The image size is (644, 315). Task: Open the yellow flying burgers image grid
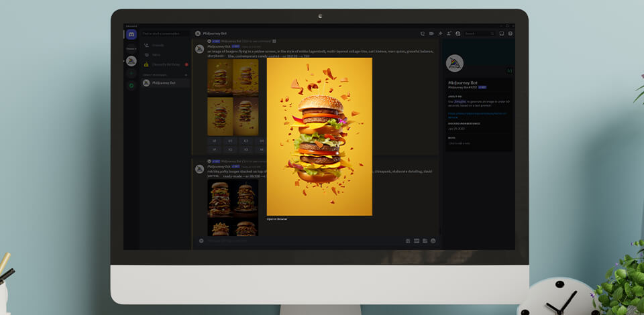233,97
